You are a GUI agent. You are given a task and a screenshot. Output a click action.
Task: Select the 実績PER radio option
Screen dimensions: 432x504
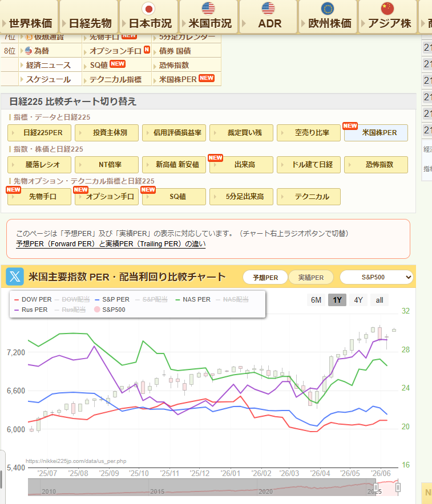[310, 277]
